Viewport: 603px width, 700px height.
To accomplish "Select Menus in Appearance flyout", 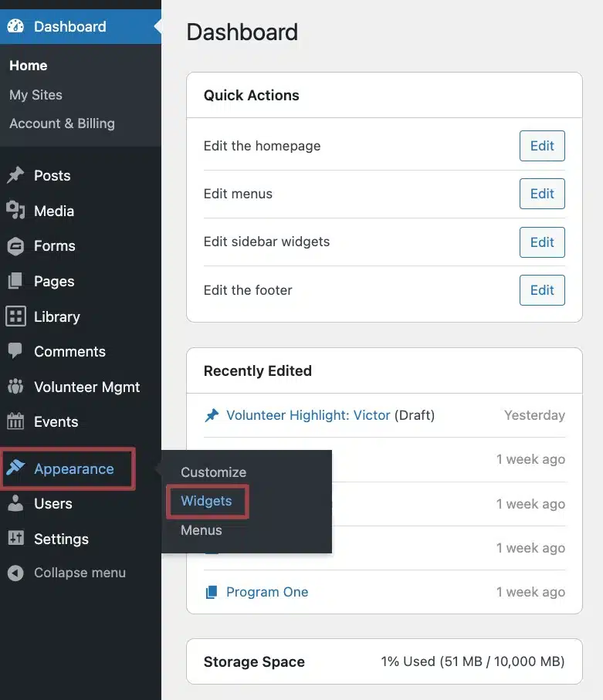I will tap(201, 530).
